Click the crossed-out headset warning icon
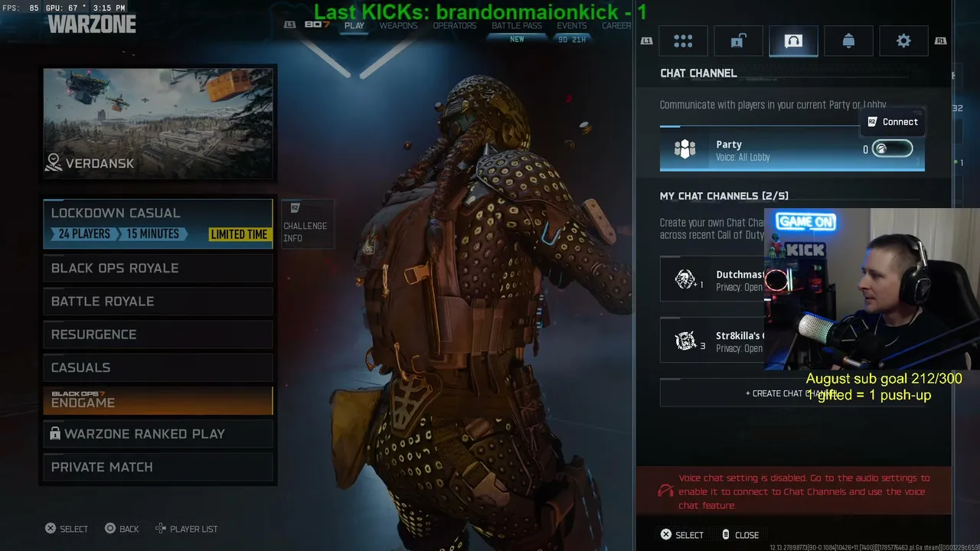Screen dimensions: 980x551 coord(666,490)
